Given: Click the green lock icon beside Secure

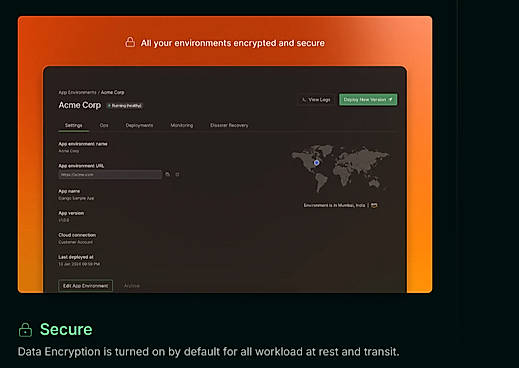Looking at the screenshot, I should [x=25, y=330].
